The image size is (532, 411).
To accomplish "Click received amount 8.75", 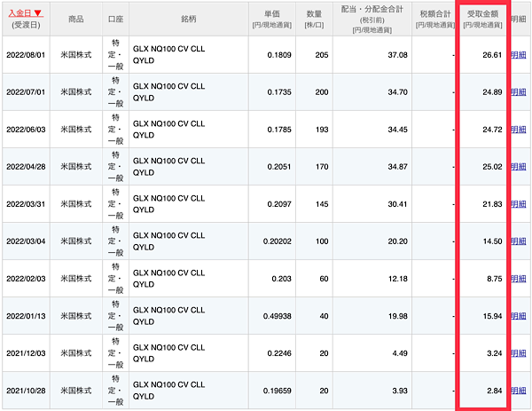I will tap(495, 279).
